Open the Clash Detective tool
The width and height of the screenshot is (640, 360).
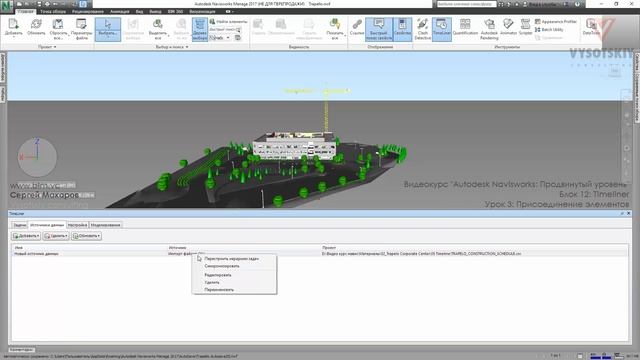(x=422, y=29)
